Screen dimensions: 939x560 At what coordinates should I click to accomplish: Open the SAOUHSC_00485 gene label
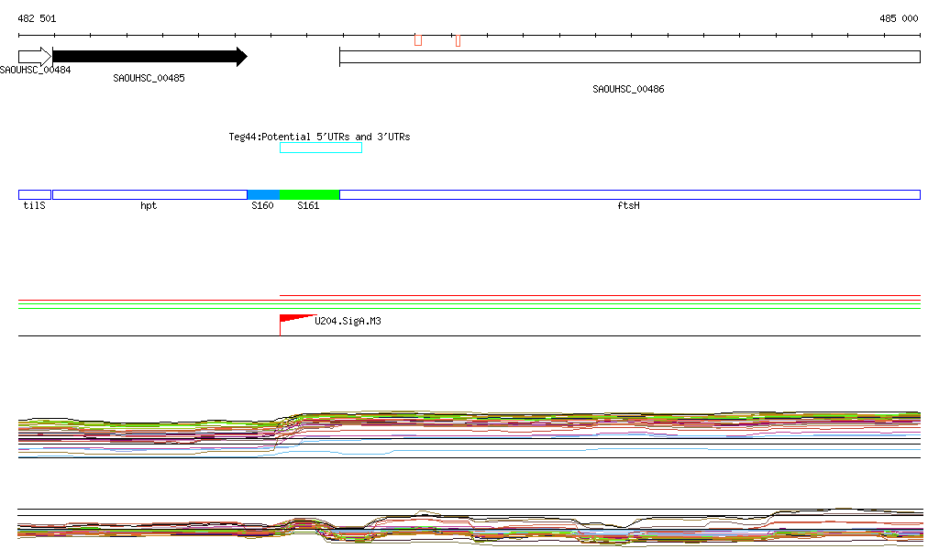click(x=149, y=79)
